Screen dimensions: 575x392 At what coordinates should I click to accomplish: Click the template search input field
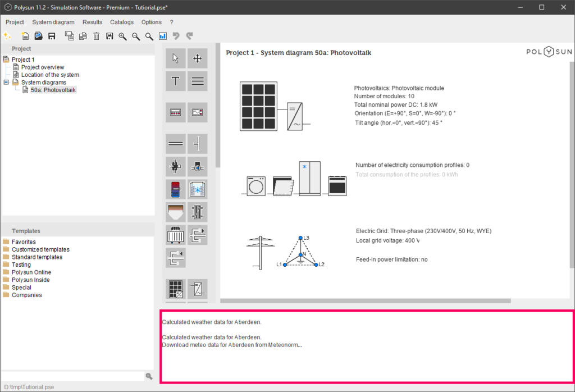click(72, 376)
